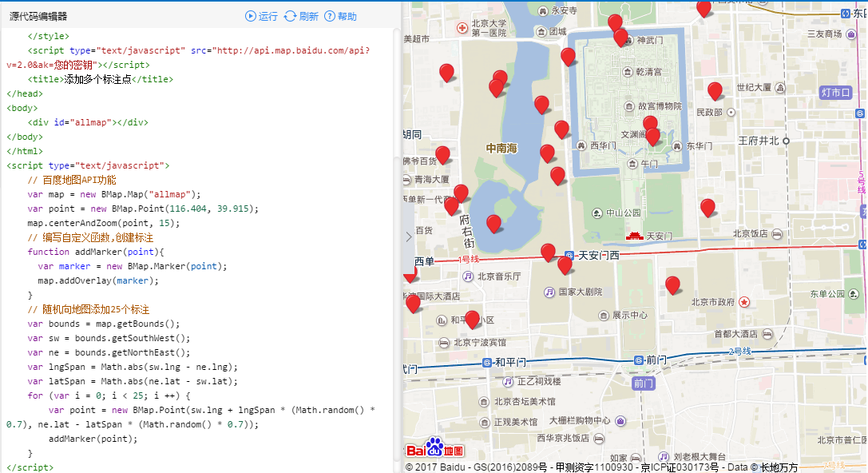This screenshot has width=868, height=473.
Task: Select the red marker above 北京饭店
Action: 707,208
